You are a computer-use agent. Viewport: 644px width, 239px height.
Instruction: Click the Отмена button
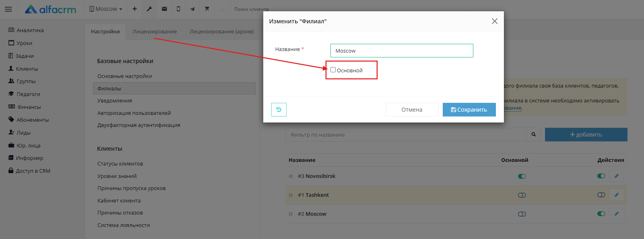[x=412, y=110]
